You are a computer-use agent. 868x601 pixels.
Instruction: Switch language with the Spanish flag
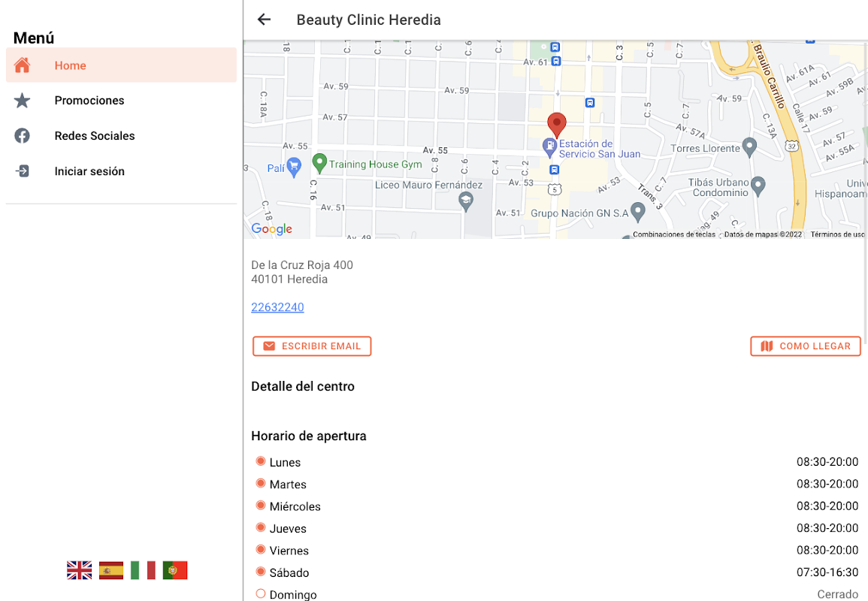pos(111,570)
